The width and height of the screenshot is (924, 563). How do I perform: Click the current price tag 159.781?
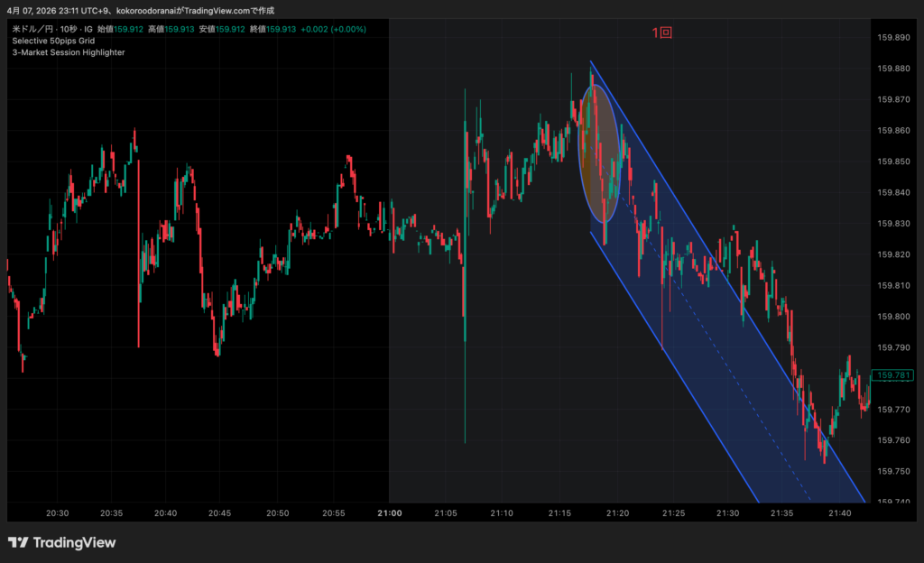pyautogui.click(x=893, y=375)
